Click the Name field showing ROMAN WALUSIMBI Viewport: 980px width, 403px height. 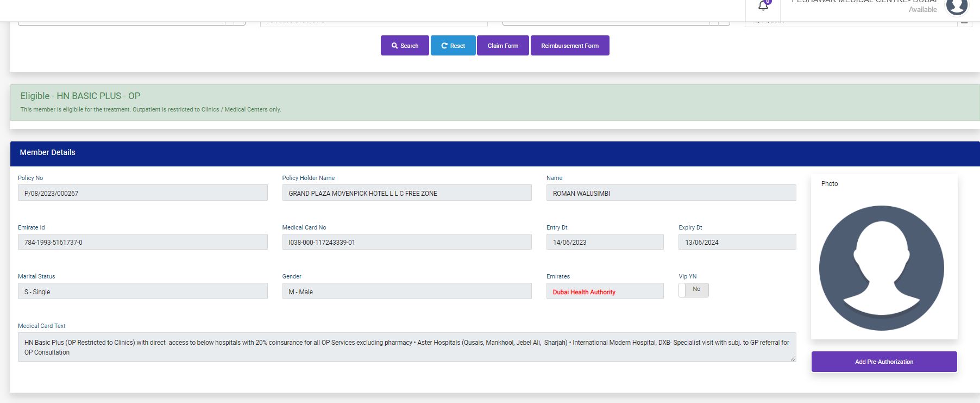point(671,193)
